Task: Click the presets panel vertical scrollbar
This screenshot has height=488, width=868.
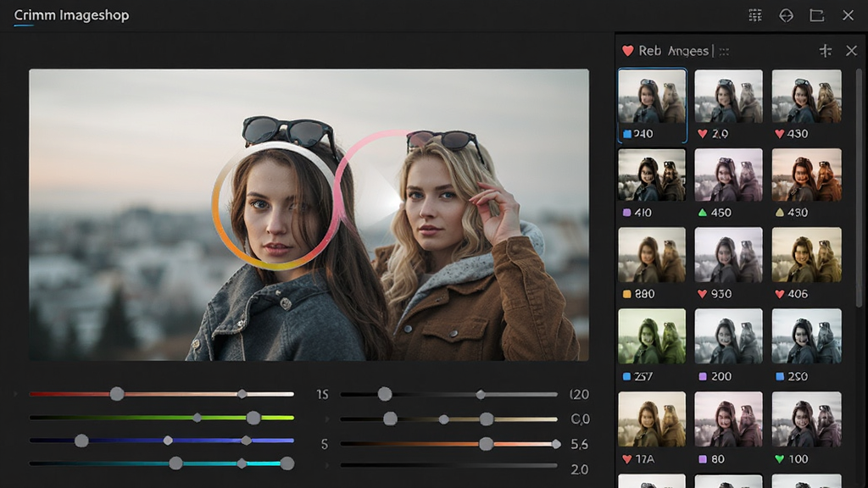Action: tap(860, 188)
